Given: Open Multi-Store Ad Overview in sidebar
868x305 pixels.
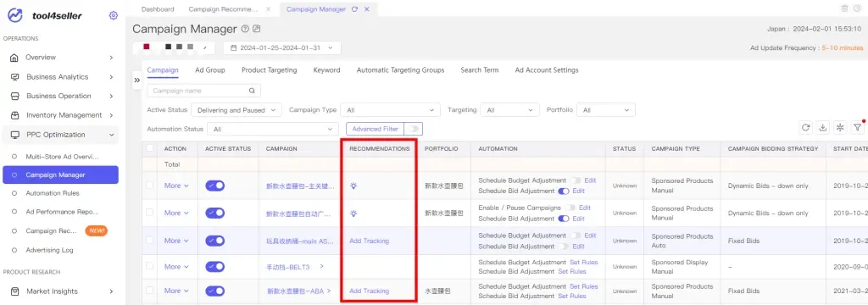Looking at the screenshot, I should pos(61,157).
